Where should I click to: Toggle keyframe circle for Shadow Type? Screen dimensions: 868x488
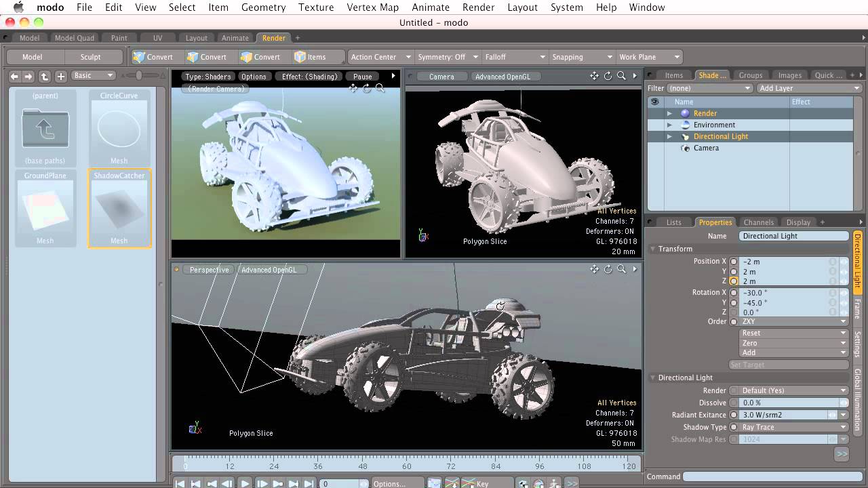click(734, 428)
